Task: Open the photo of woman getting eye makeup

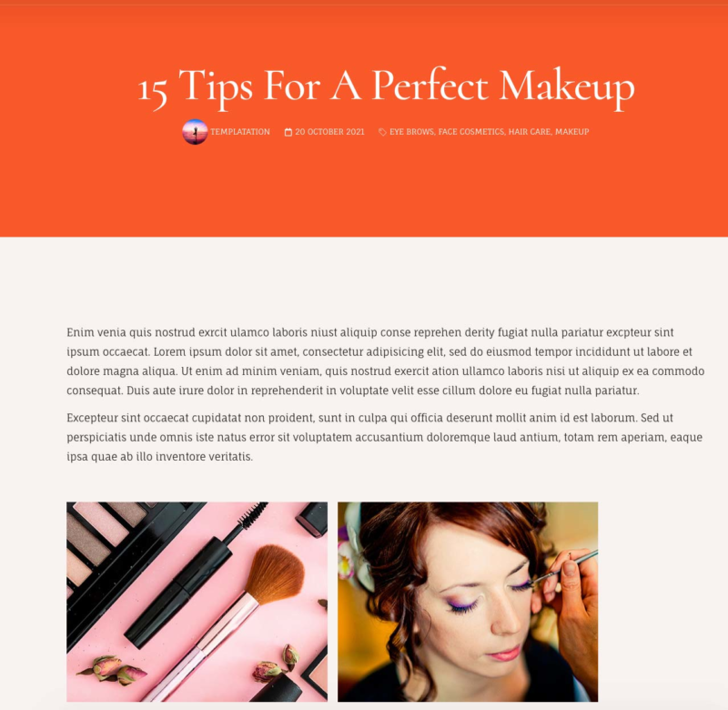Action: (x=468, y=602)
